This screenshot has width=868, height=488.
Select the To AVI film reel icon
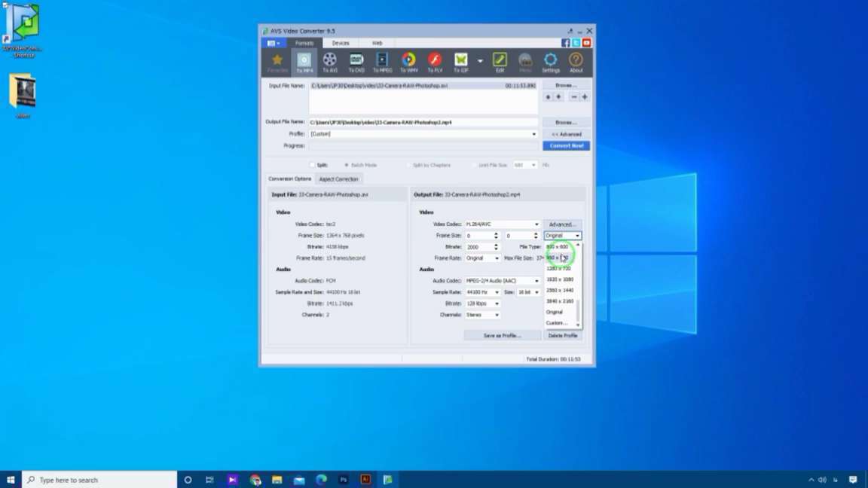coord(330,63)
